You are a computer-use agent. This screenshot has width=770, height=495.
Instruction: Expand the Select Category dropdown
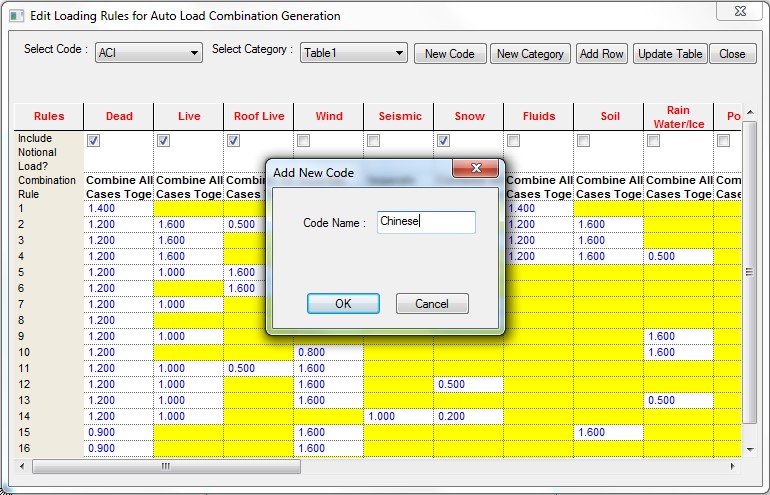point(353,53)
